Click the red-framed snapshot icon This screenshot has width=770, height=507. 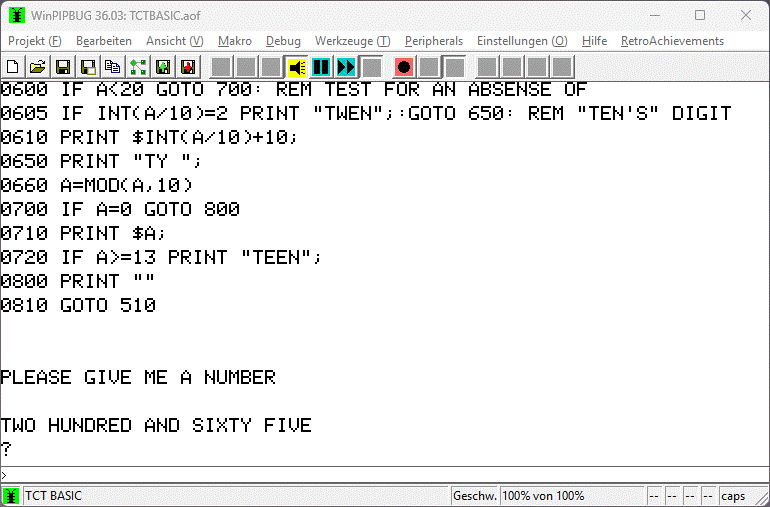188,67
